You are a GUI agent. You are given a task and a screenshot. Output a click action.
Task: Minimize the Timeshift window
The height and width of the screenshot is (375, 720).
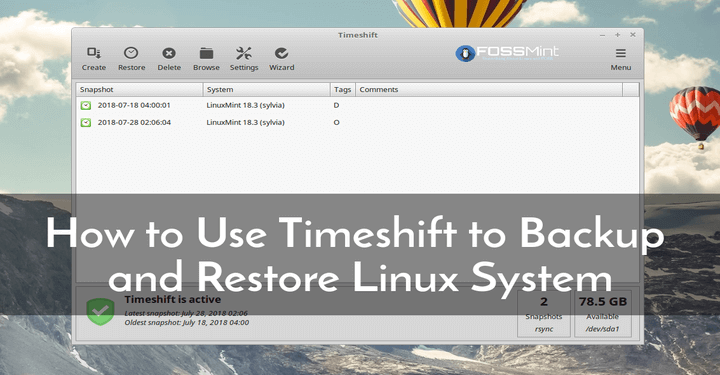[602, 35]
